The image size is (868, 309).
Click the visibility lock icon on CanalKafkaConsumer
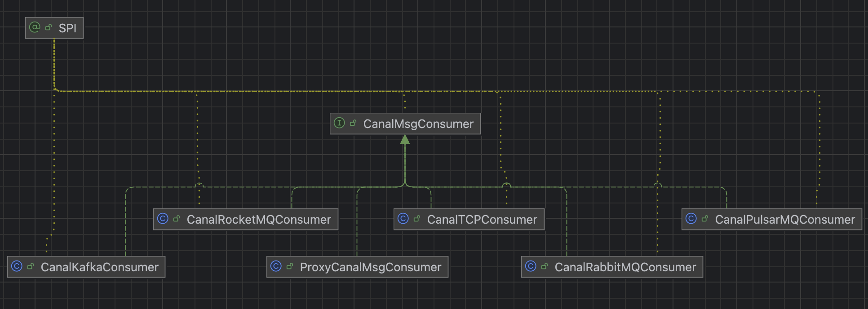click(x=31, y=266)
